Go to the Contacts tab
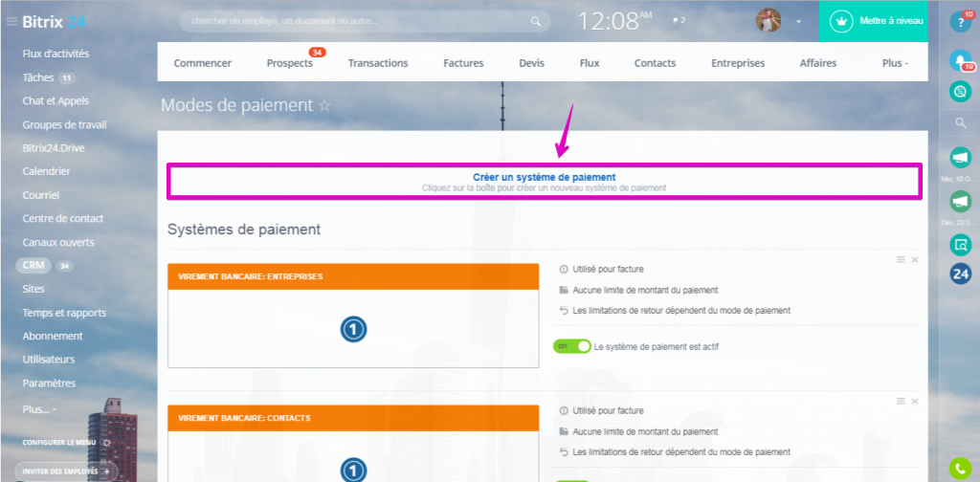This screenshot has height=482, width=980. [x=655, y=62]
